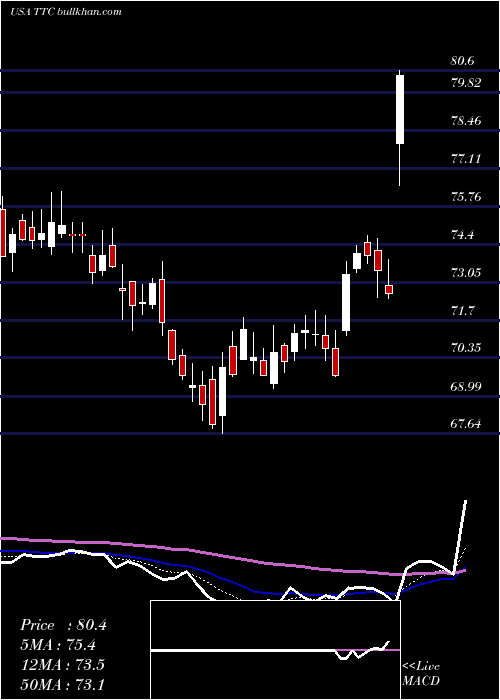Click the MACD inset panel box
The image size is (500, 700).
coord(275,650)
